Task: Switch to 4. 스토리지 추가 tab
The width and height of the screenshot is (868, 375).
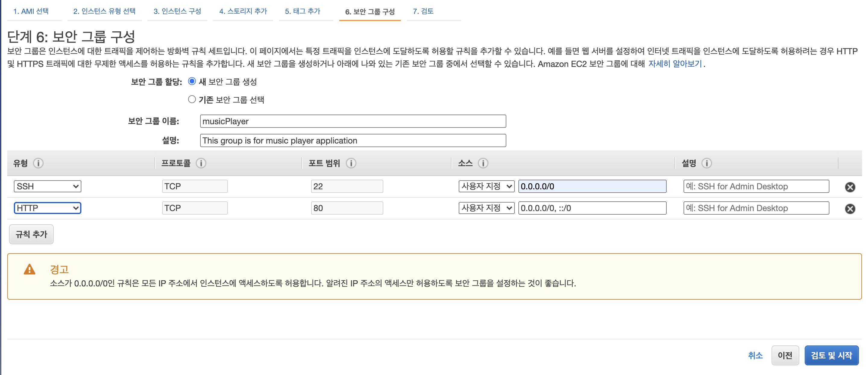Action: tap(243, 11)
